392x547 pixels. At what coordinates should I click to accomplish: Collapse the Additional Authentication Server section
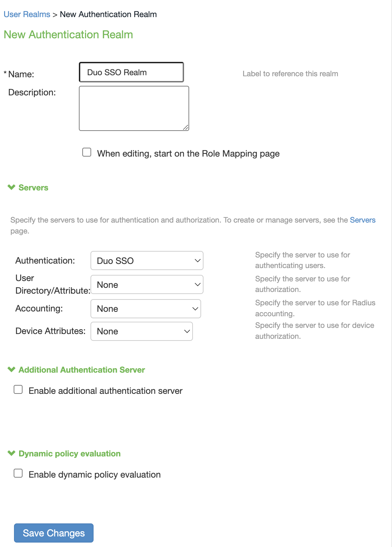click(11, 370)
